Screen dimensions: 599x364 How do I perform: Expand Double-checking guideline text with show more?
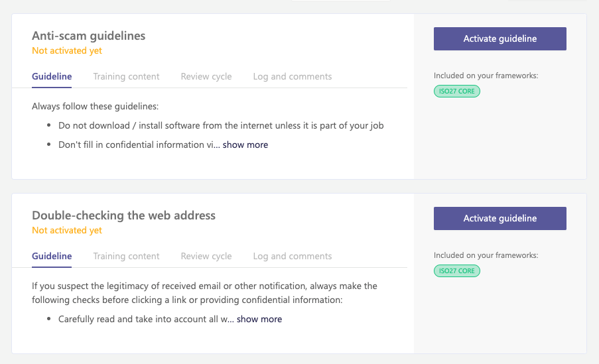[x=259, y=319]
